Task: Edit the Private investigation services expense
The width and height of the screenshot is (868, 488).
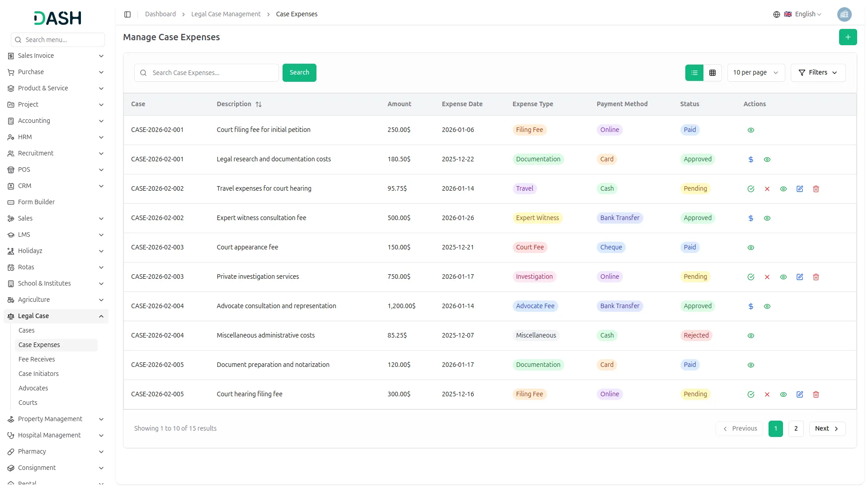Action: [800, 277]
